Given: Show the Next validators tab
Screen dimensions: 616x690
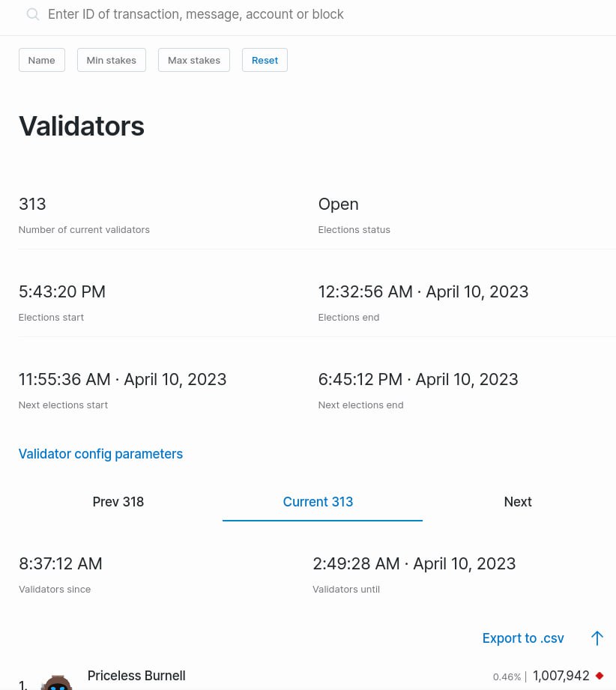Looking at the screenshot, I should [518, 502].
